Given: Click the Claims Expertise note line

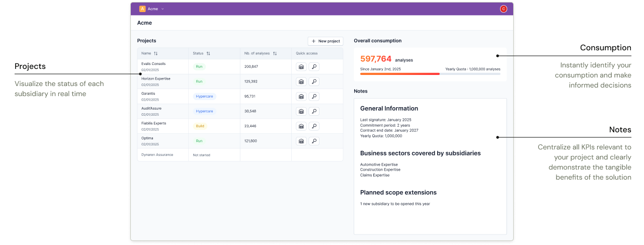Looking at the screenshot, I should pyautogui.click(x=375, y=175).
